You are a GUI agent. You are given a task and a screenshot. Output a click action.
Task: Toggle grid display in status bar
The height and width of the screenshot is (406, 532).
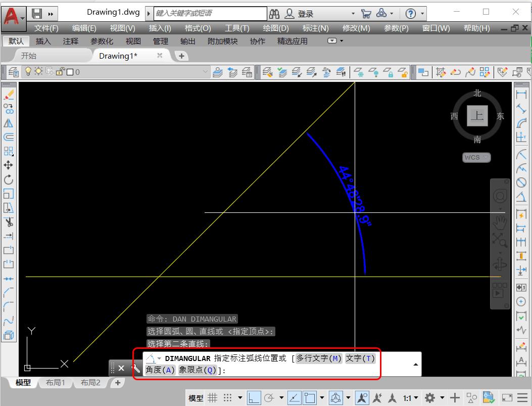pos(213,398)
